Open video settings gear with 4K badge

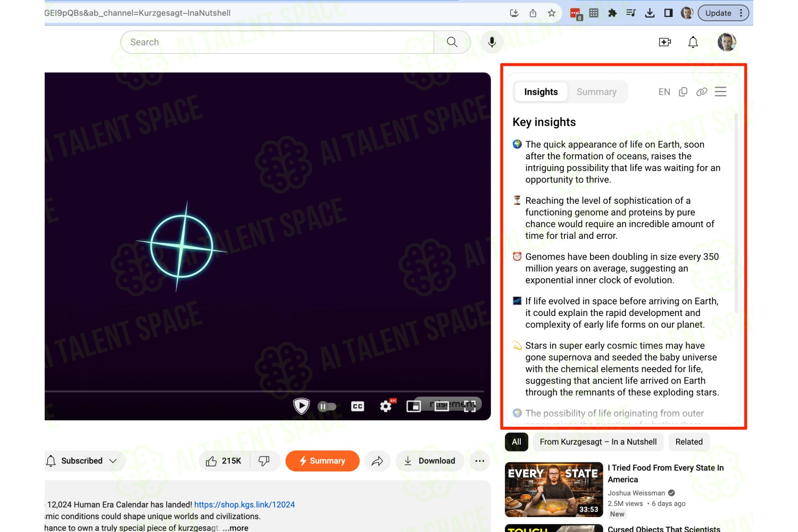click(x=386, y=406)
